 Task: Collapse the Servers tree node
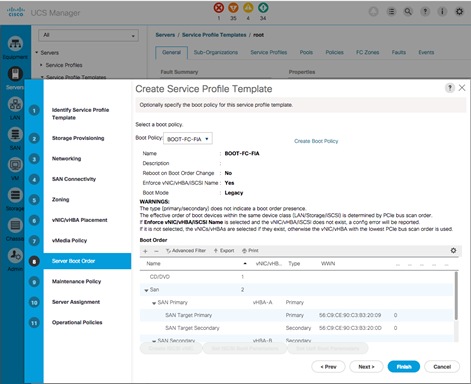pyautogui.click(x=37, y=53)
